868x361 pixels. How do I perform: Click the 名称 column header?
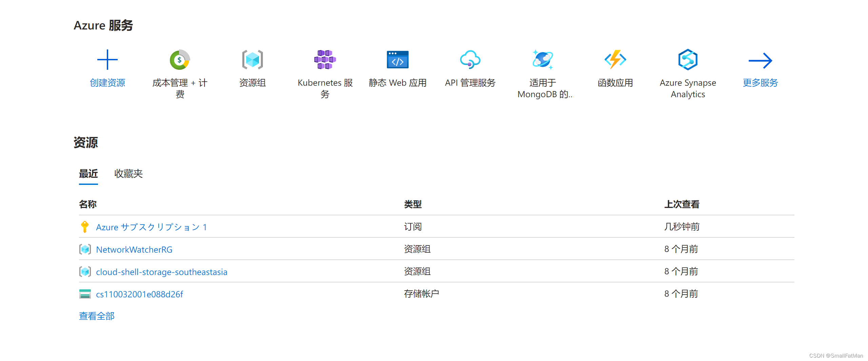87,204
